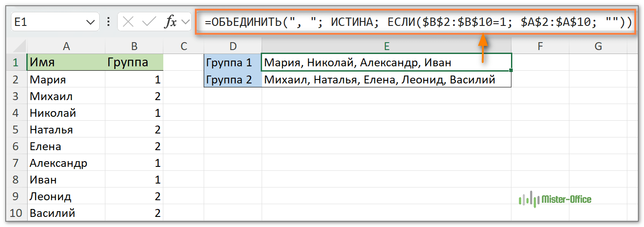Select cell with name 'Александр'
Viewport: 644px width, 227px height.
66,163
